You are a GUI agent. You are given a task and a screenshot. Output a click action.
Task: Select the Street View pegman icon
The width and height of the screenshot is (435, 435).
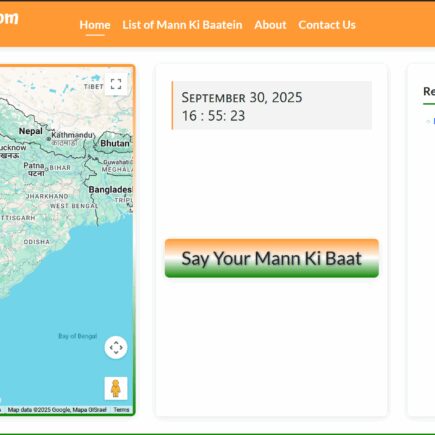coord(116,388)
